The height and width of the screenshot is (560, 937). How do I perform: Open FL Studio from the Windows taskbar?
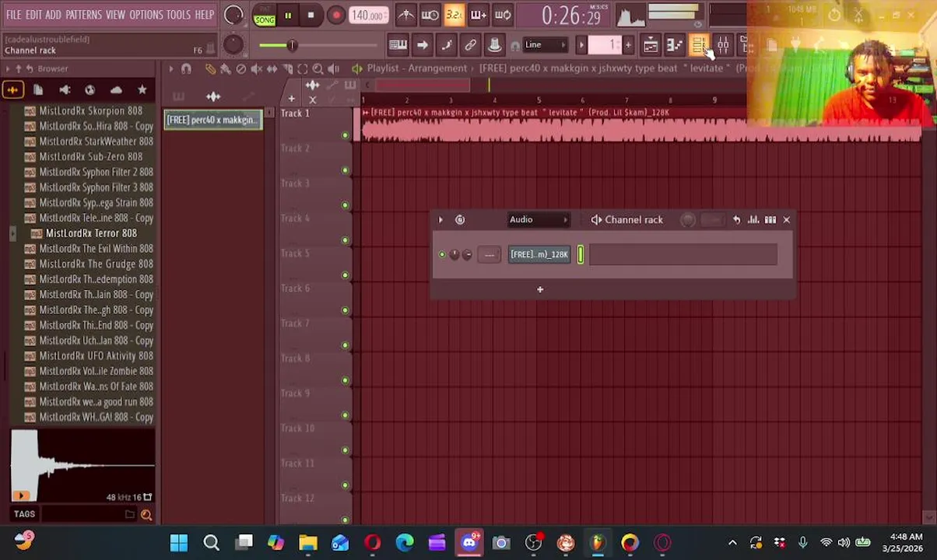click(x=598, y=542)
